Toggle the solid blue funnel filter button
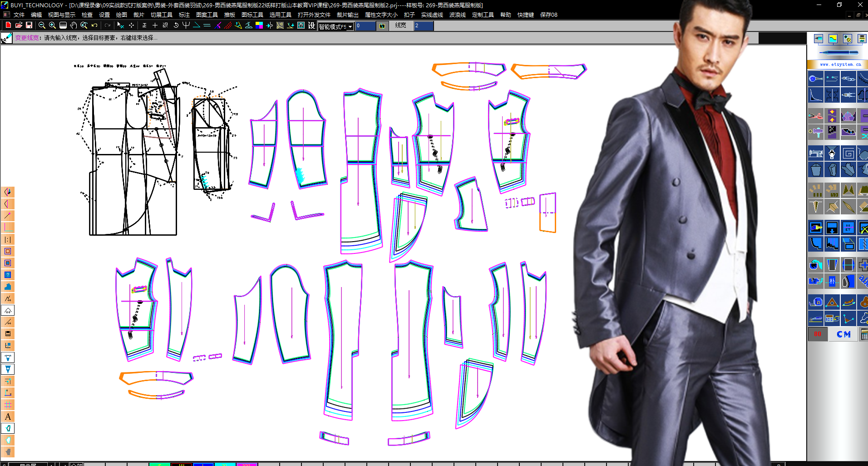 (8, 369)
